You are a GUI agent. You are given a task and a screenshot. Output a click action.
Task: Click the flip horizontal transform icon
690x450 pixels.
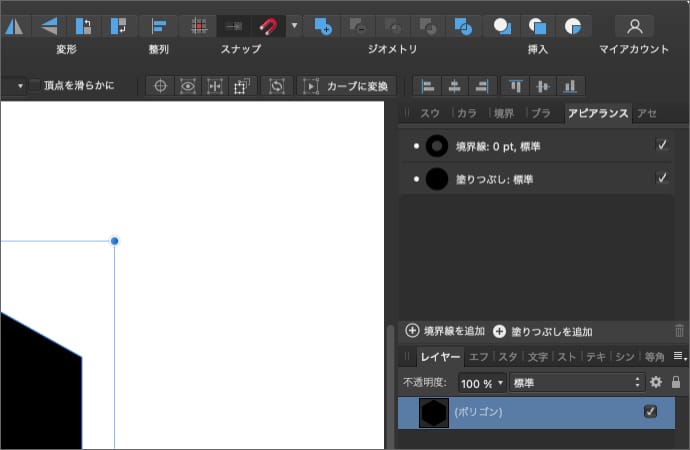pyautogui.click(x=14, y=26)
